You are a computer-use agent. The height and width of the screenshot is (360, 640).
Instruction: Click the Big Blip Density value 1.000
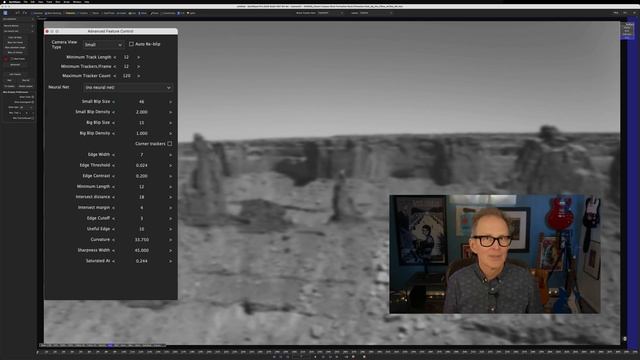click(142, 133)
